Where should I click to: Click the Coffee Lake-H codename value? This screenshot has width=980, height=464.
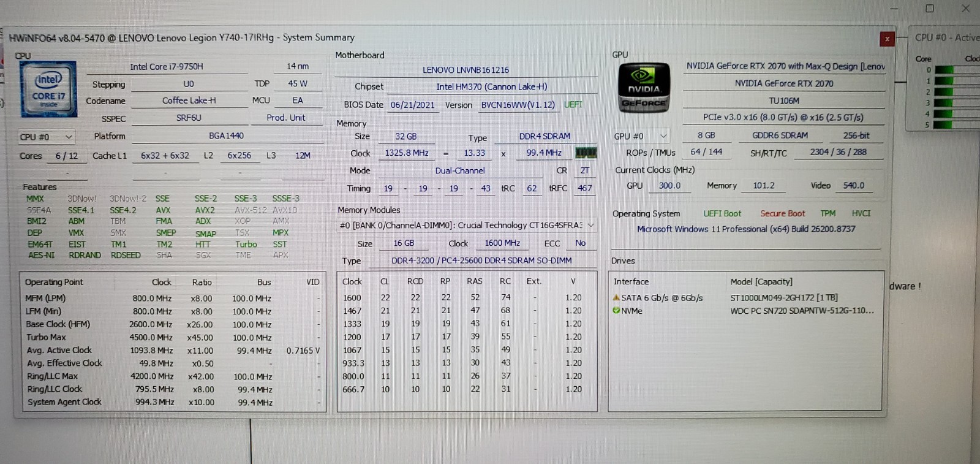click(x=189, y=101)
